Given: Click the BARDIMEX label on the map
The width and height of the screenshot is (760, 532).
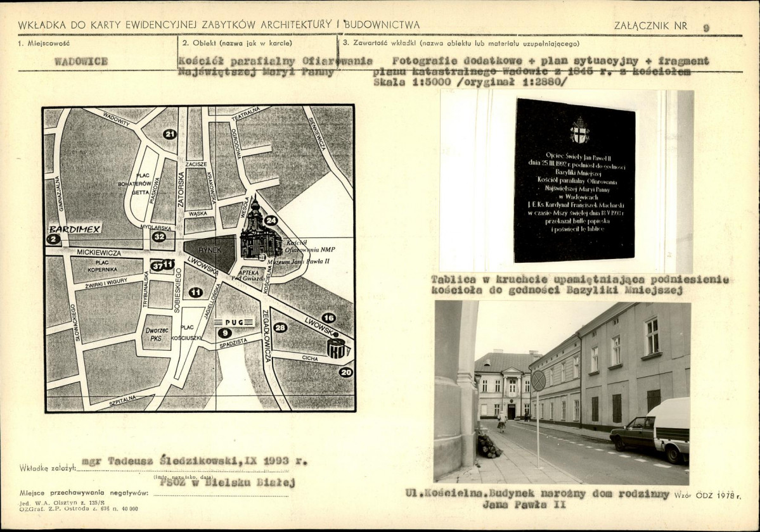Looking at the screenshot, I should (x=75, y=229).
